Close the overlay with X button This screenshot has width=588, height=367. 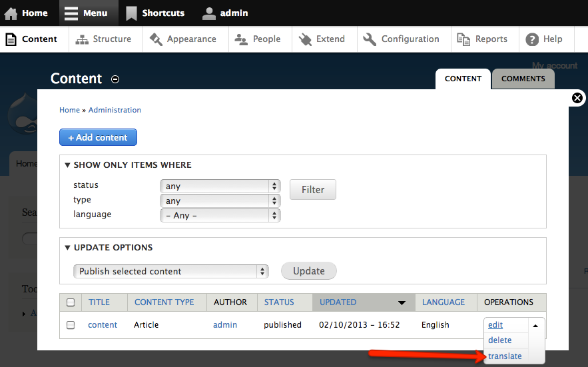(577, 98)
